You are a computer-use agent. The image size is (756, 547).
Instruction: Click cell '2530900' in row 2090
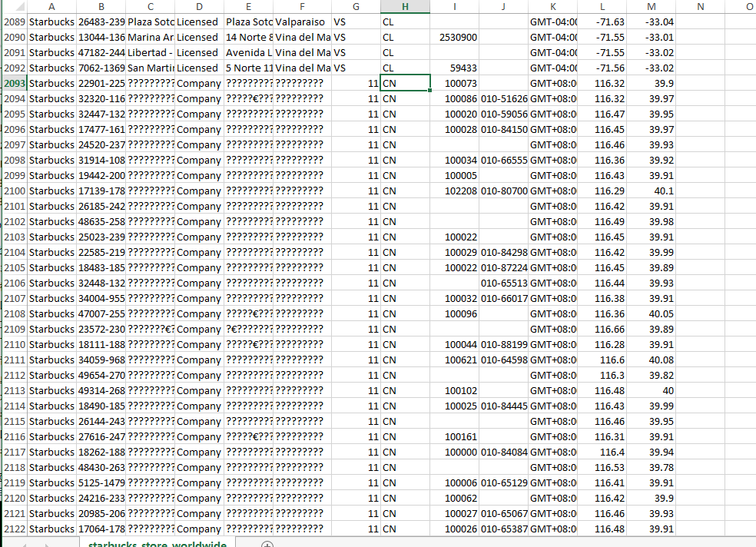[x=454, y=37]
